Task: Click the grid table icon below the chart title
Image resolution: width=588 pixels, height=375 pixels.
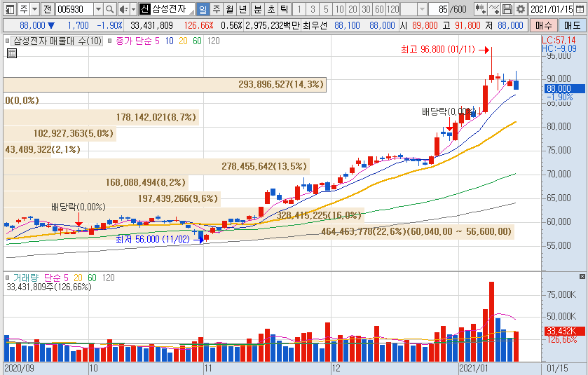Action: [12, 53]
